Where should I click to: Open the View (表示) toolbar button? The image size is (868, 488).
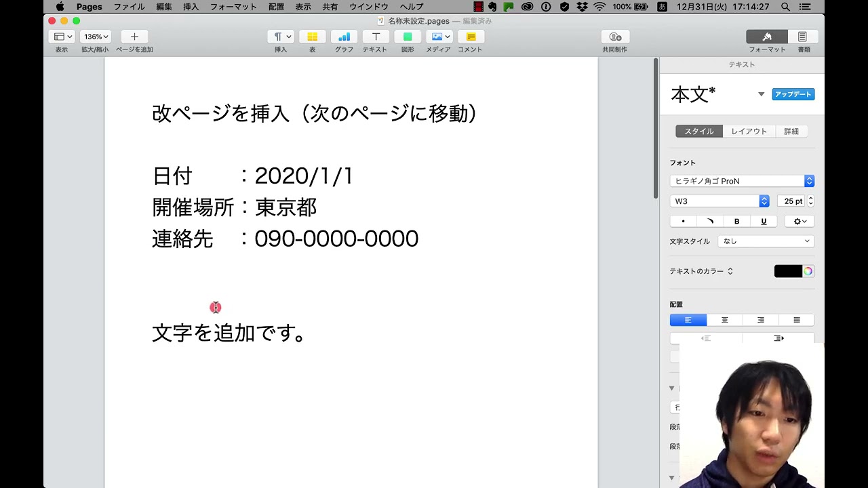[62, 37]
